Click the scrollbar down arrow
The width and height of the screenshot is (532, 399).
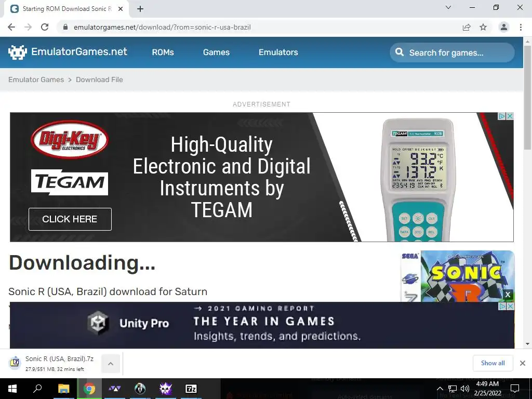point(527,344)
